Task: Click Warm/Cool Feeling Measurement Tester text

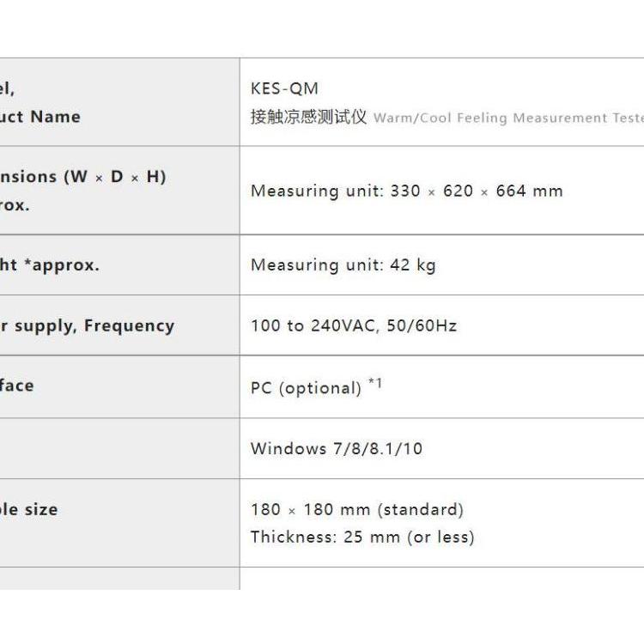Action: 508,118
